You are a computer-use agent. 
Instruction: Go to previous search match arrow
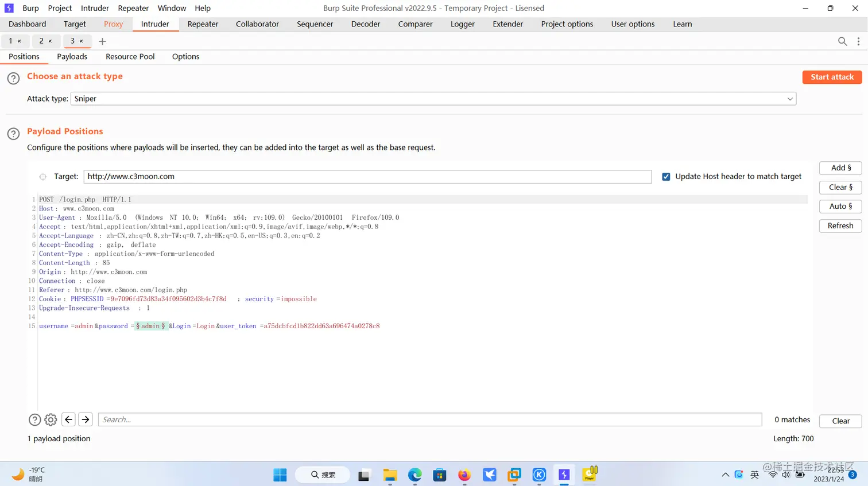point(68,419)
